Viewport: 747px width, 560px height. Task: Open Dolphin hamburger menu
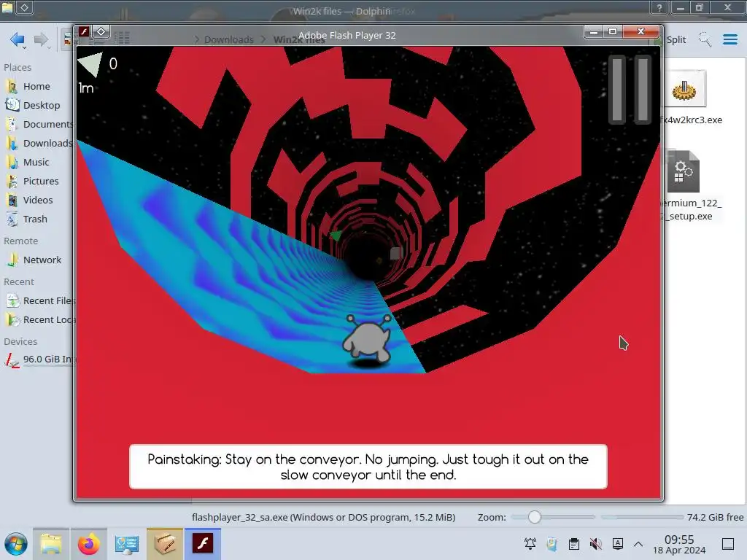729,39
